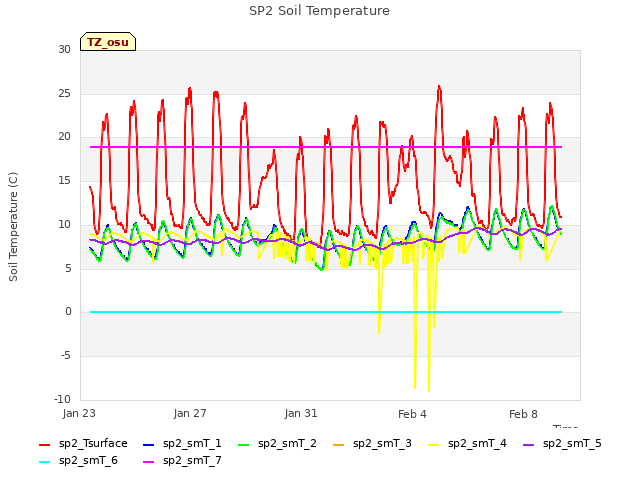Toggle the sp2_smT_1 legend entry
Viewport: 640px width, 480px height.
[182, 444]
